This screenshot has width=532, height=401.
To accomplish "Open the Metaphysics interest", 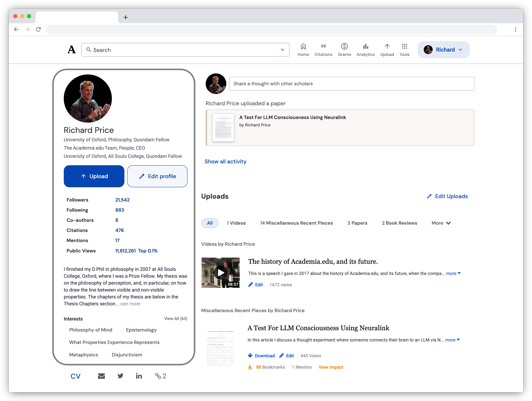I will point(84,355).
